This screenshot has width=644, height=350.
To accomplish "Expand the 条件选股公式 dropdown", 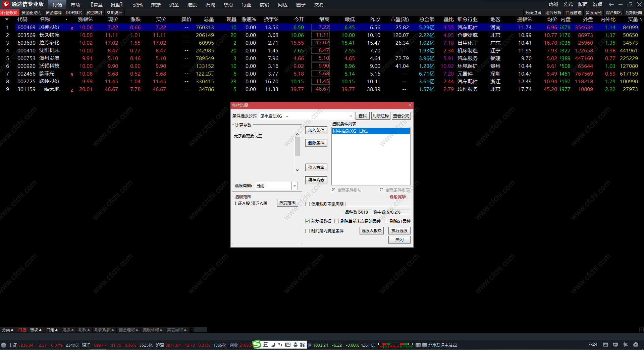I will [351, 116].
